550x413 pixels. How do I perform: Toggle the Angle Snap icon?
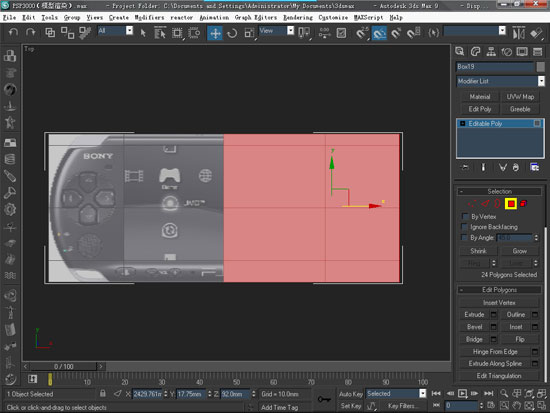pyautogui.click(x=379, y=33)
